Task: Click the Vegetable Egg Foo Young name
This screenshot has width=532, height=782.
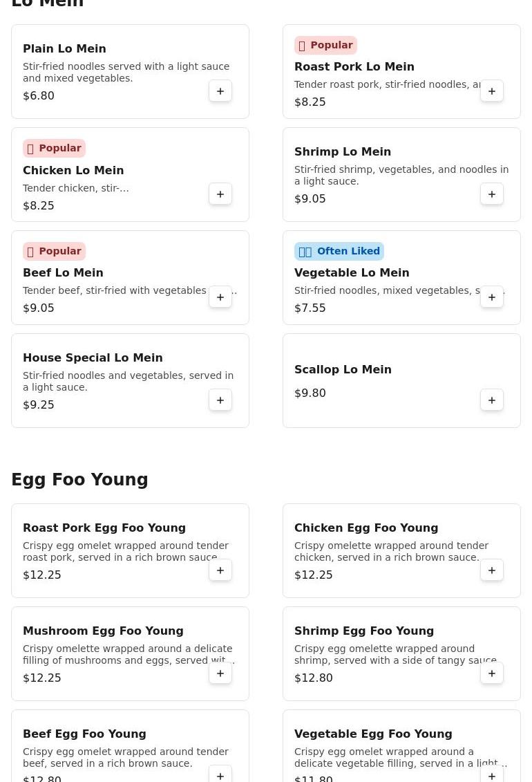Action: tap(373, 734)
